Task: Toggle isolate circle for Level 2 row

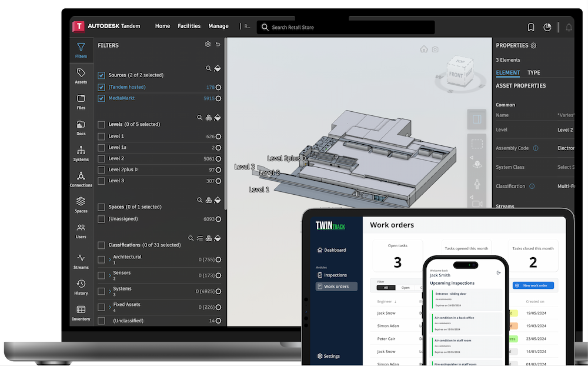Action: coord(218,159)
